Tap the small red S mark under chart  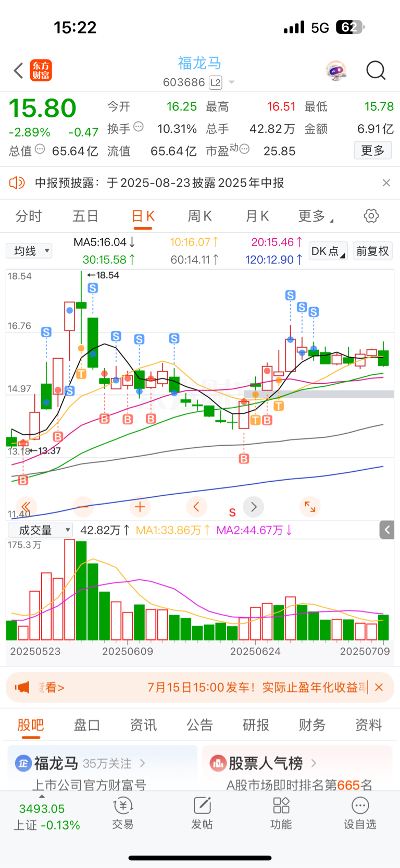(232, 512)
